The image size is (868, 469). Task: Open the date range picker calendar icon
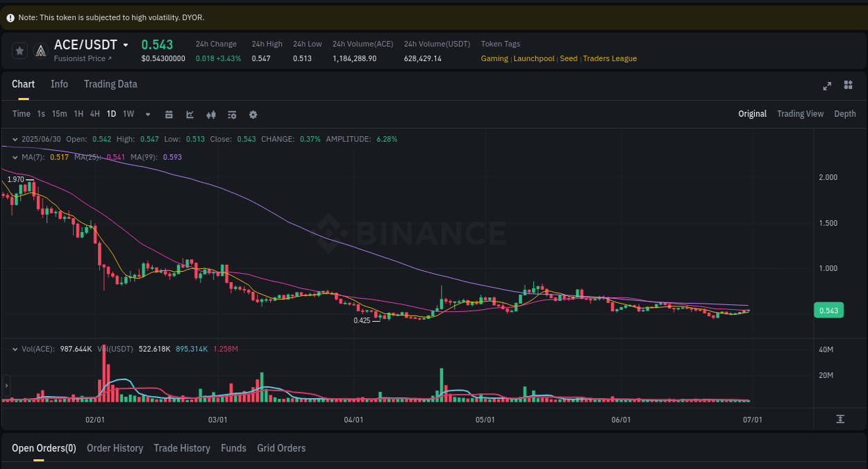169,114
